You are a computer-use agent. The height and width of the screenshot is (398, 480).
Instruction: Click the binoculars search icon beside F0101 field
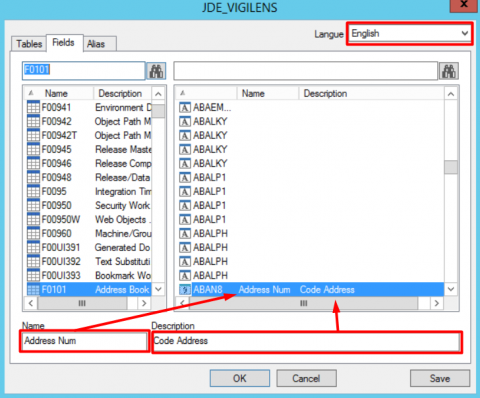point(156,71)
